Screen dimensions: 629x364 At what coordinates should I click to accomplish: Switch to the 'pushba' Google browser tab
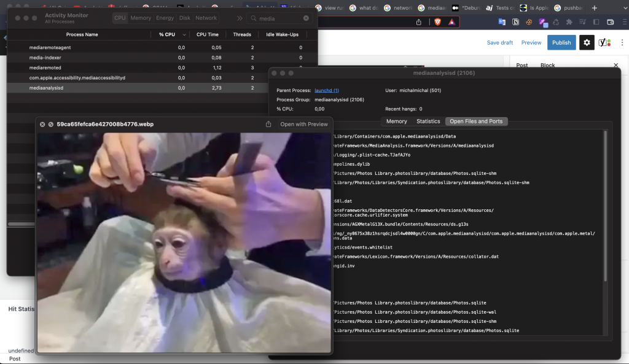coord(569,7)
